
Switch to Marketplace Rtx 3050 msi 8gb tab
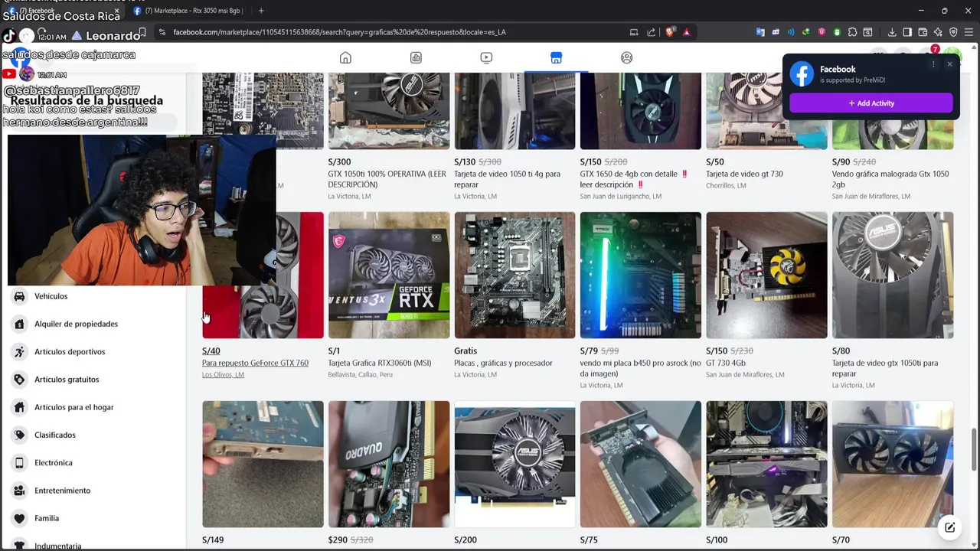click(x=188, y=11)
